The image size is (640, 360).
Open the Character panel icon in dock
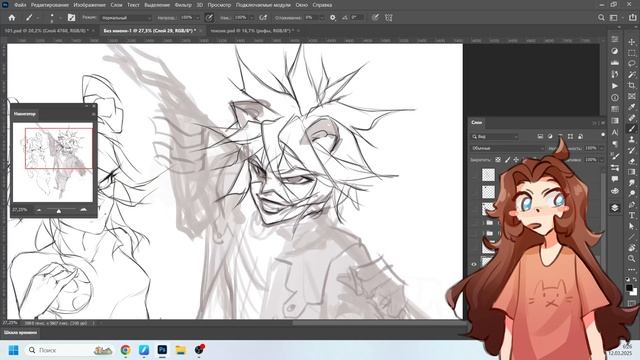tap(615, 133)
